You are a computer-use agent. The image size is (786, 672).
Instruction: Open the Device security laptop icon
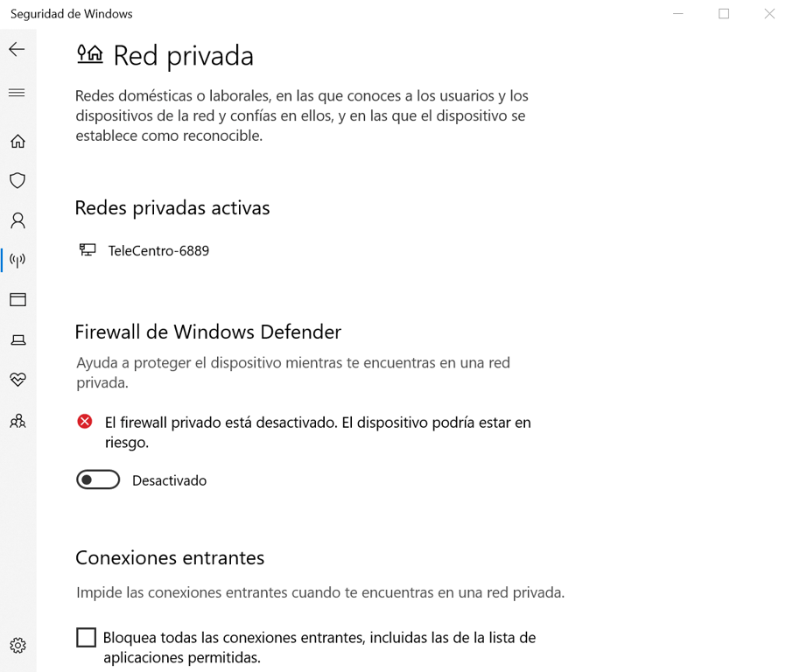pyautogui.click(x=18, y=339)
